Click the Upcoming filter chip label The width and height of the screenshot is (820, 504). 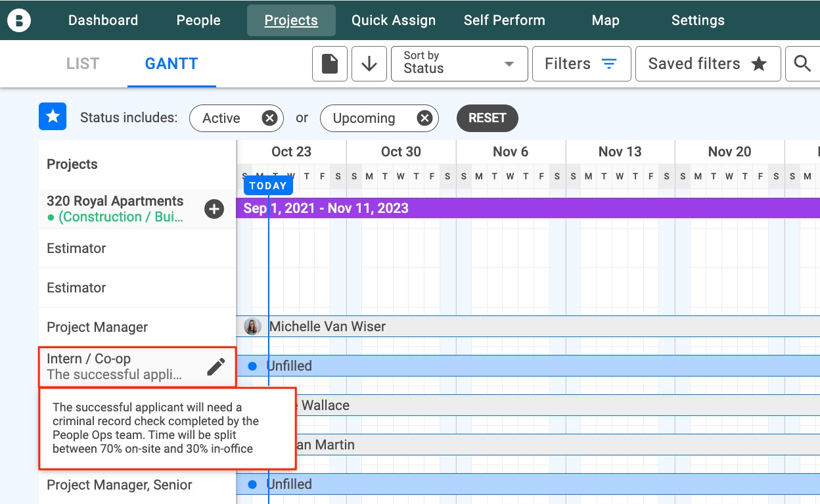[364, 118]
